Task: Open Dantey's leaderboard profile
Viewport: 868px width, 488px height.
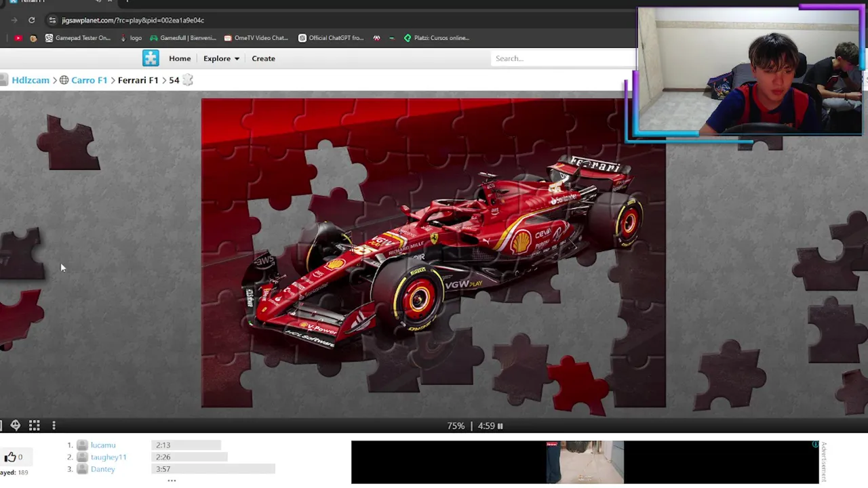Action: point(103,469)
